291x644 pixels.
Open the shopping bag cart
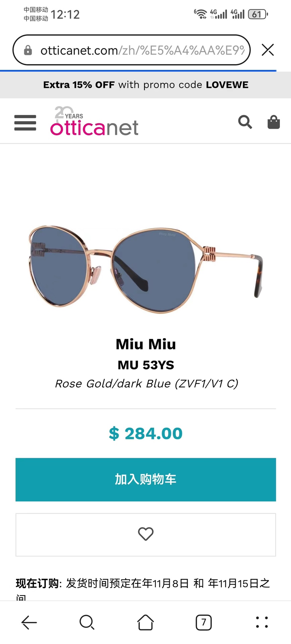pos(274,122)
